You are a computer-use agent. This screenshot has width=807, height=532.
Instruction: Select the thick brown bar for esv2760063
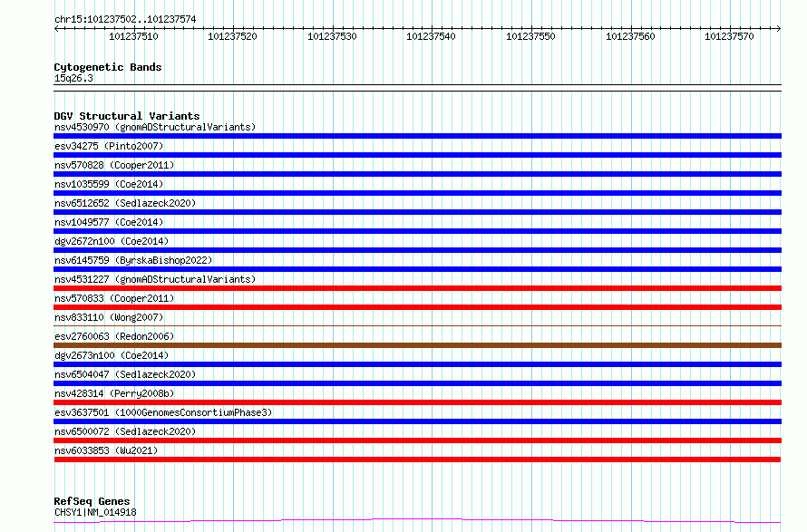(417, 345)
